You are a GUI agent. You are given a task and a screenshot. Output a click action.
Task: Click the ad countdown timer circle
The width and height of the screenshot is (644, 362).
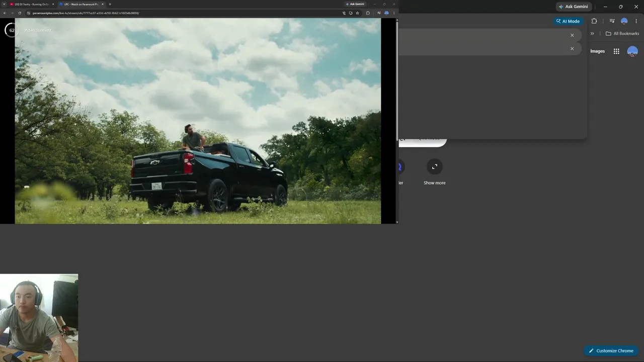12,30
